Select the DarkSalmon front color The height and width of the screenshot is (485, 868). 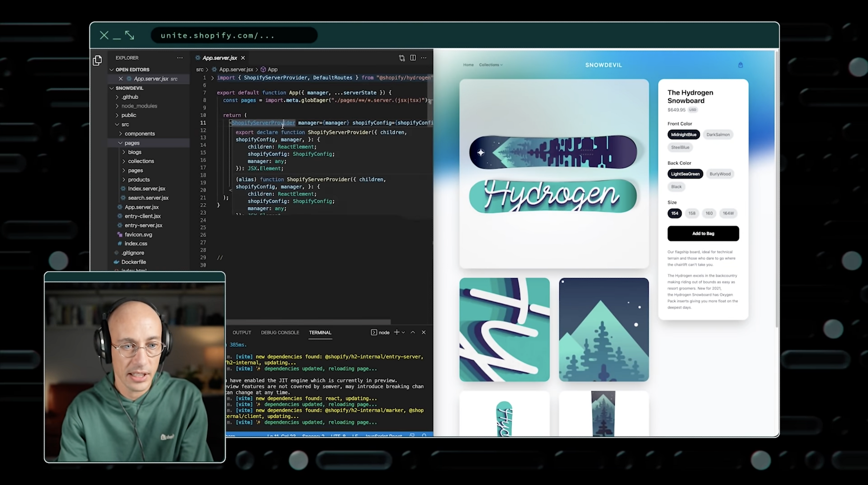(x=718, y=135)
